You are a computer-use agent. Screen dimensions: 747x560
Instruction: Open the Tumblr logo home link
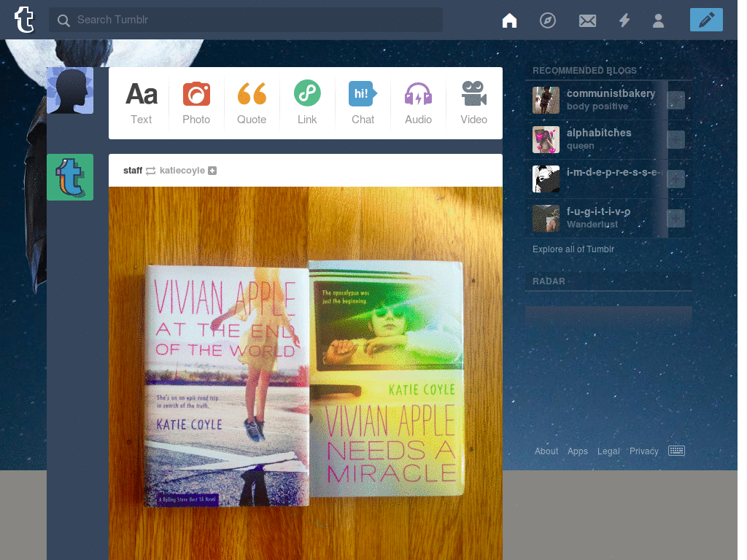point(24,20)
